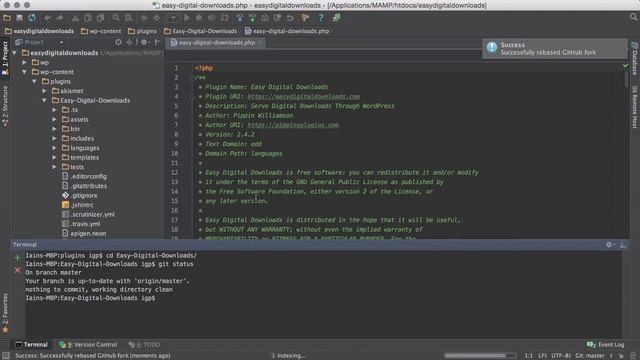Screen dimensions: 640x360
Task: Expand the templates folder arrow
Action: (54, 157)
